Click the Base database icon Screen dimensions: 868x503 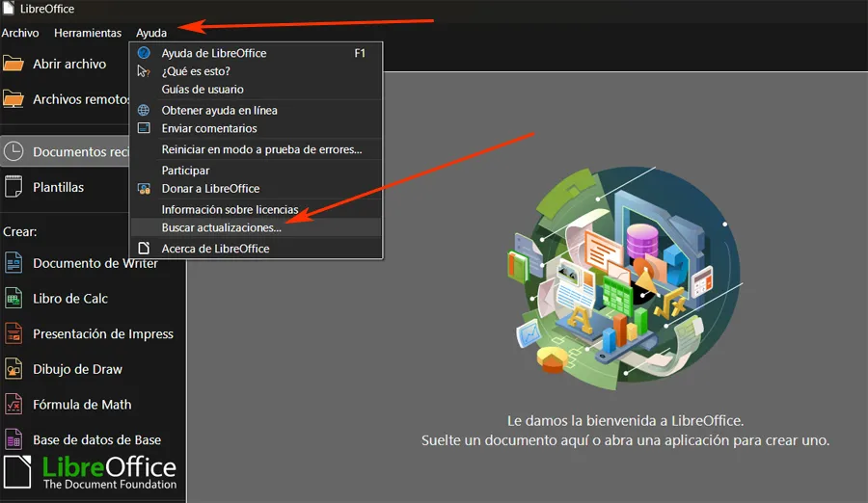14,440
